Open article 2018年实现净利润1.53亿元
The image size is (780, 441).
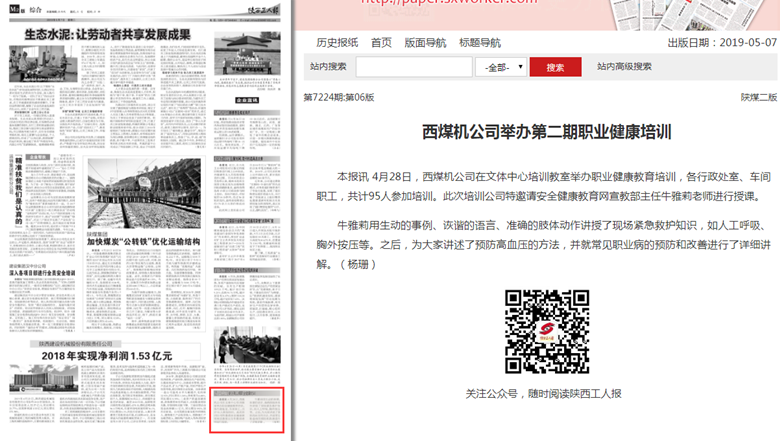107,355
